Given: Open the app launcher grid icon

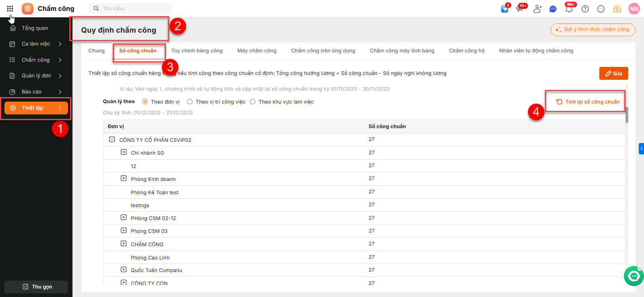Looking at the screenshot, I should [x=10, y=8].
